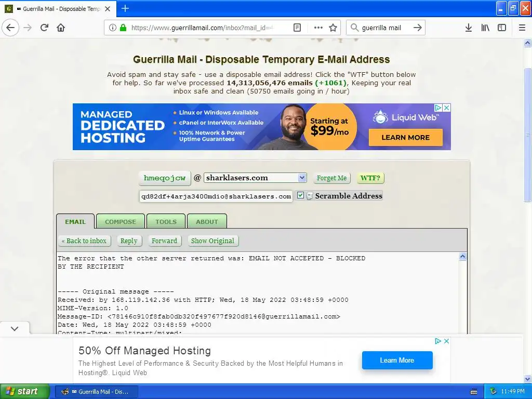Open the domain dropdown sharklasers.com

point(255,178)
